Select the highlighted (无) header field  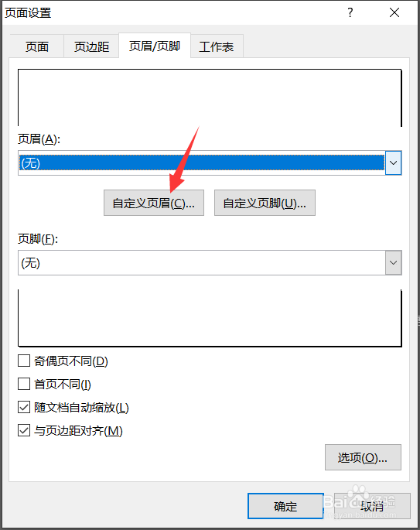pos(202,163)
